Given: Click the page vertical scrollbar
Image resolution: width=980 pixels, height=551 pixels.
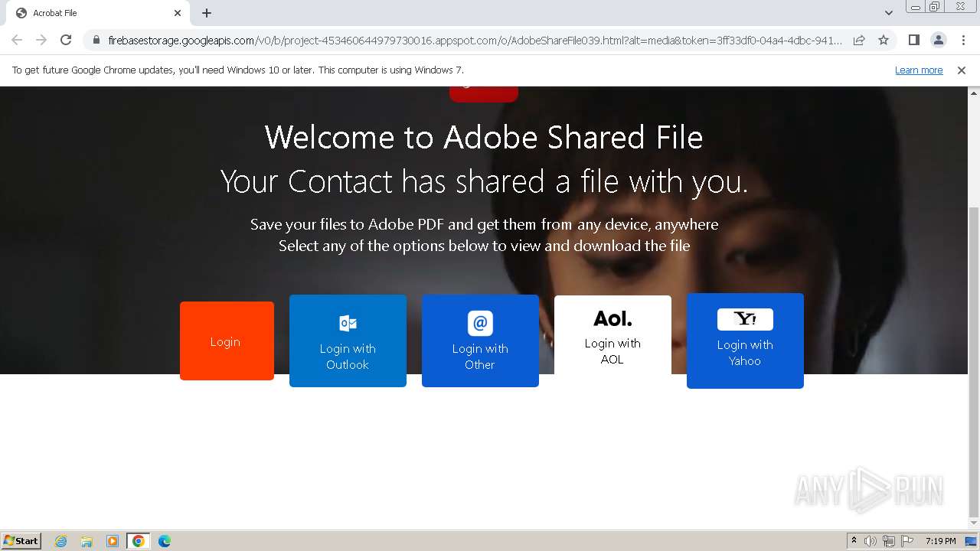Looking at the screenshot, I should (x=974, y=362).
